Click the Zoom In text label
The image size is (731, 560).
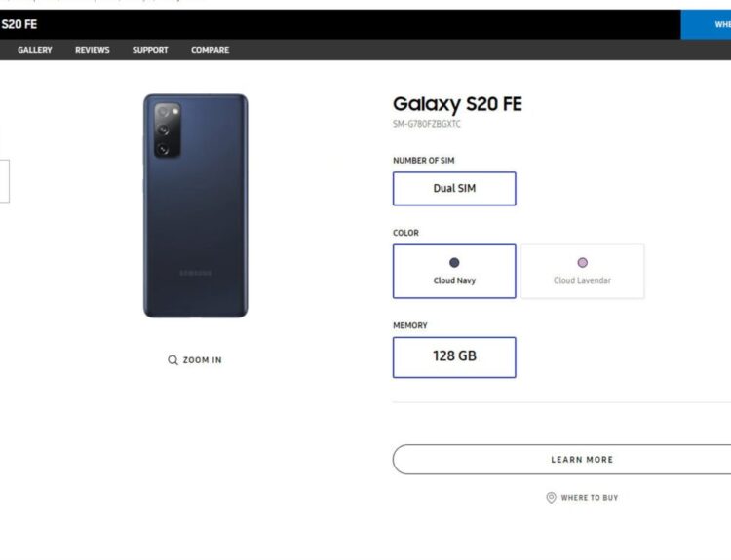[202, 360]
